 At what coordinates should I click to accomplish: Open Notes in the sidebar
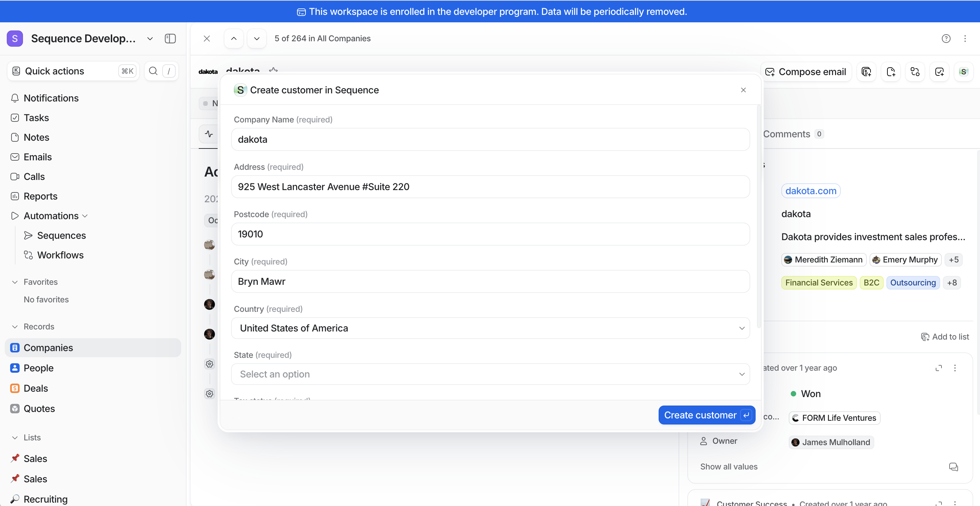click(36, 137)
